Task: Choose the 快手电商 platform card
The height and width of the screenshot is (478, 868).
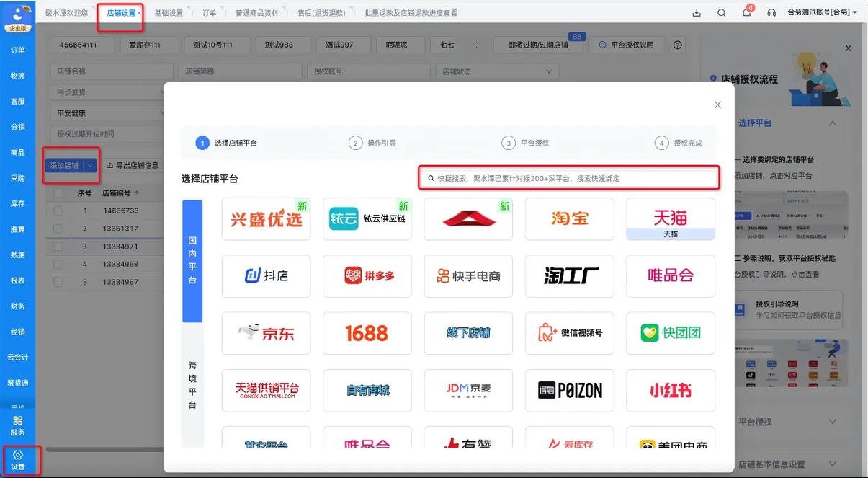Action: (x=468, y=276)
